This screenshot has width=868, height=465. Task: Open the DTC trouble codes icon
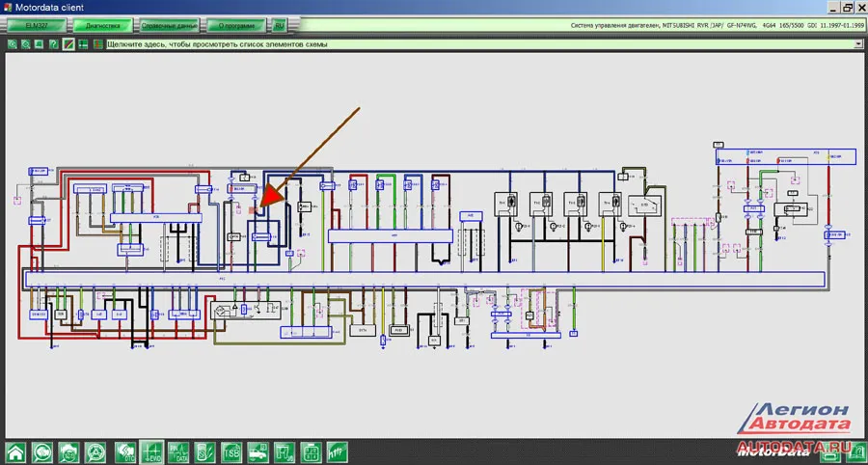(x=125, y=452)
